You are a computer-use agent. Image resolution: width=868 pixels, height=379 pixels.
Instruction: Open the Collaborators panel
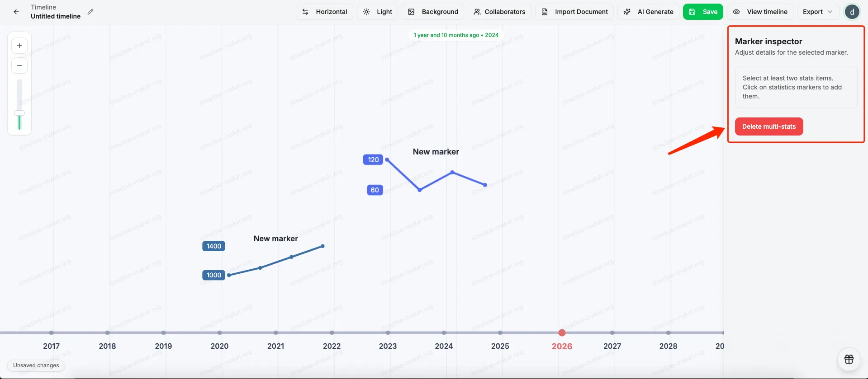pos(499,12)
